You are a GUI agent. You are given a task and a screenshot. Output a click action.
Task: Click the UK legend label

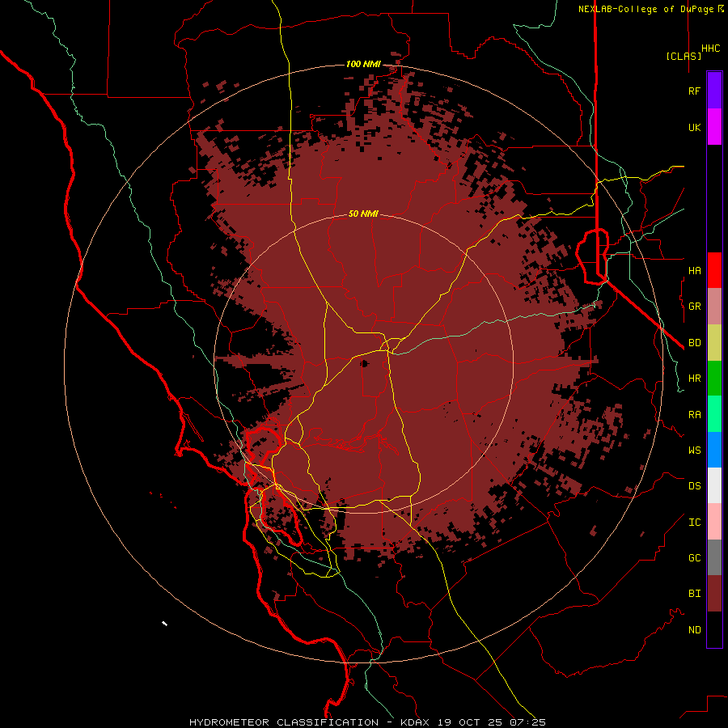coord(694,127)
